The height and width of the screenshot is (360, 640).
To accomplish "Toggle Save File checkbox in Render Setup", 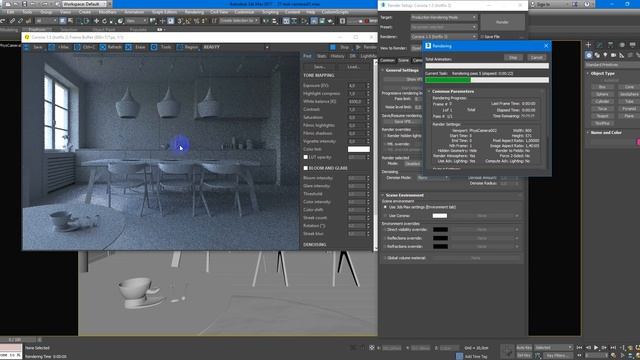I will [x=482, y=37].
